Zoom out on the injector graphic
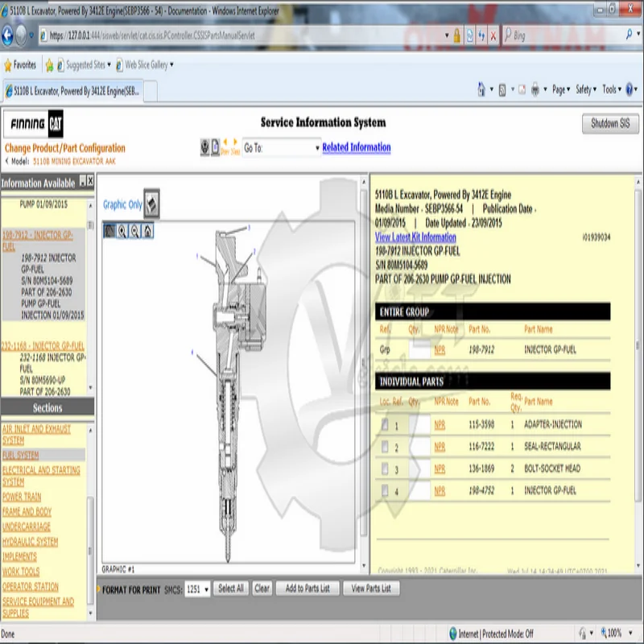 pos(134,231)
